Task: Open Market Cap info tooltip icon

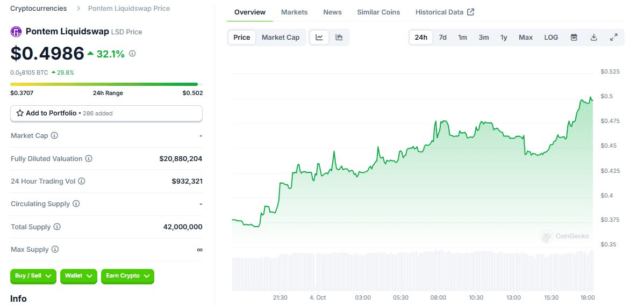Action: click(x=54, y=135)
